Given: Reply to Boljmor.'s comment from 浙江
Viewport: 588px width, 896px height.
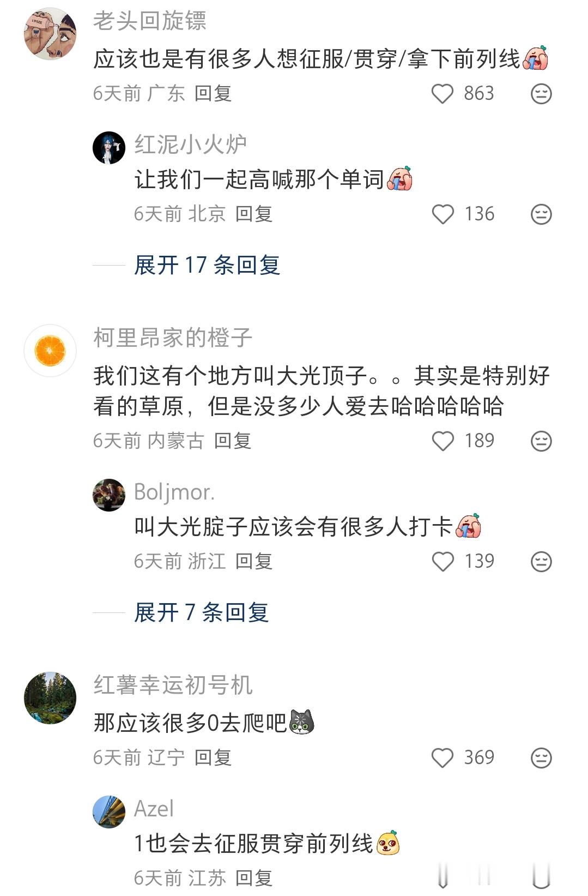Looking at the screenshot, I should point(254,562).
